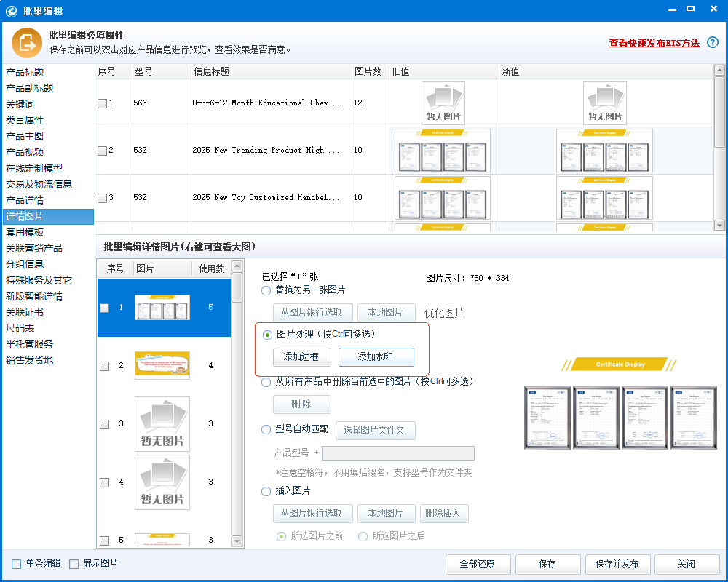The height and width of the screenshot is (582, 728).
Task: Select certificate thumbnail in image row 1
Action: [162, 308]
